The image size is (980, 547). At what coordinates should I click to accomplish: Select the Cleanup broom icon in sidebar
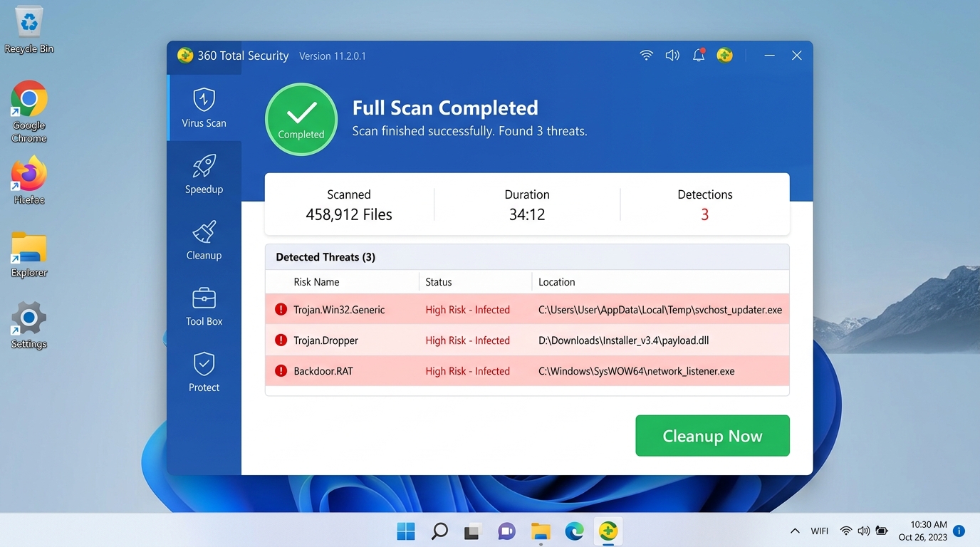coord(204,233)
